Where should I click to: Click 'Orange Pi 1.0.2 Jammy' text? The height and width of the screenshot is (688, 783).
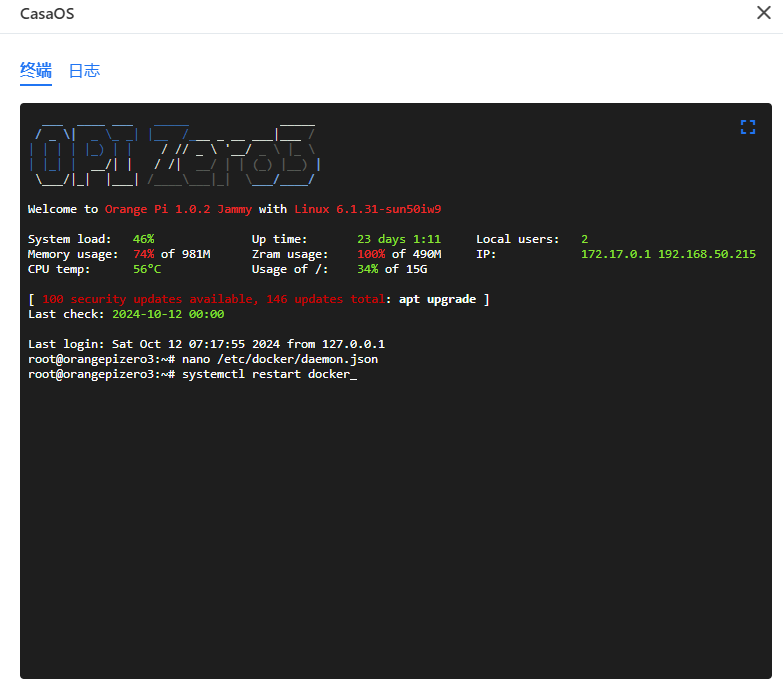click(178, 209)
